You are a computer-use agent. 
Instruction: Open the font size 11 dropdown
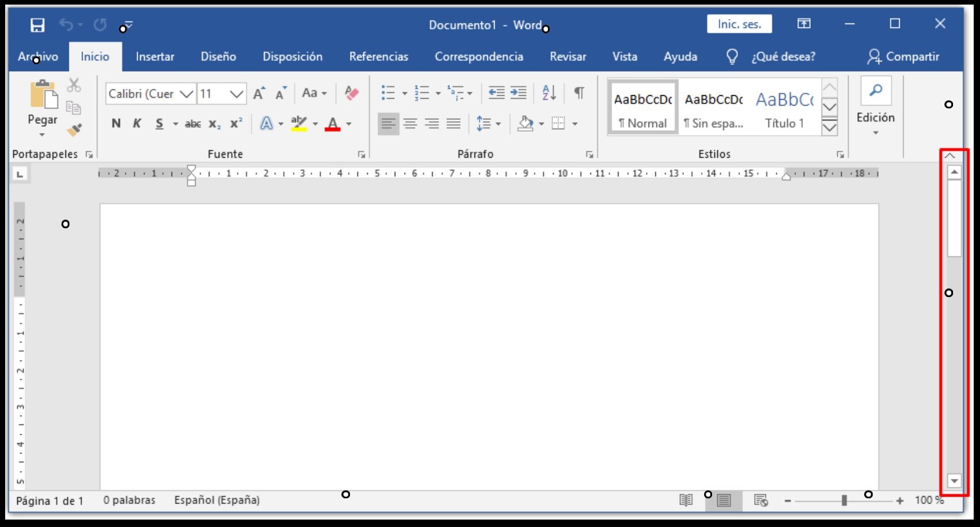point(236,93)
